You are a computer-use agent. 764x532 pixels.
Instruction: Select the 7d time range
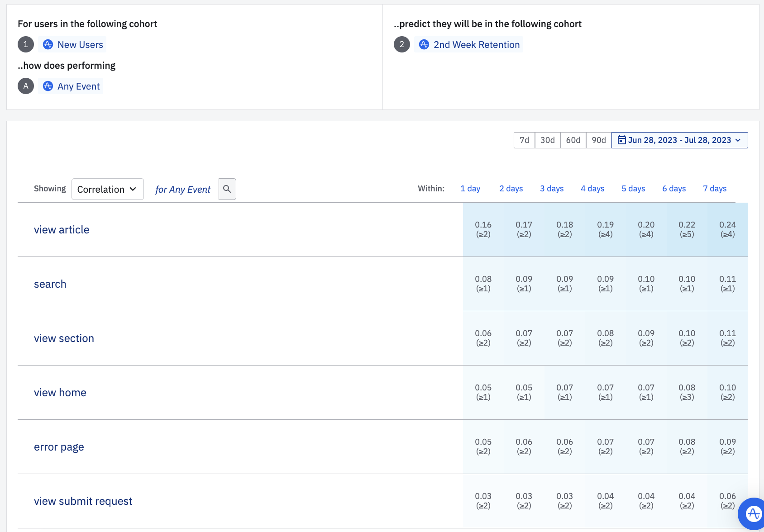(524, 140)
